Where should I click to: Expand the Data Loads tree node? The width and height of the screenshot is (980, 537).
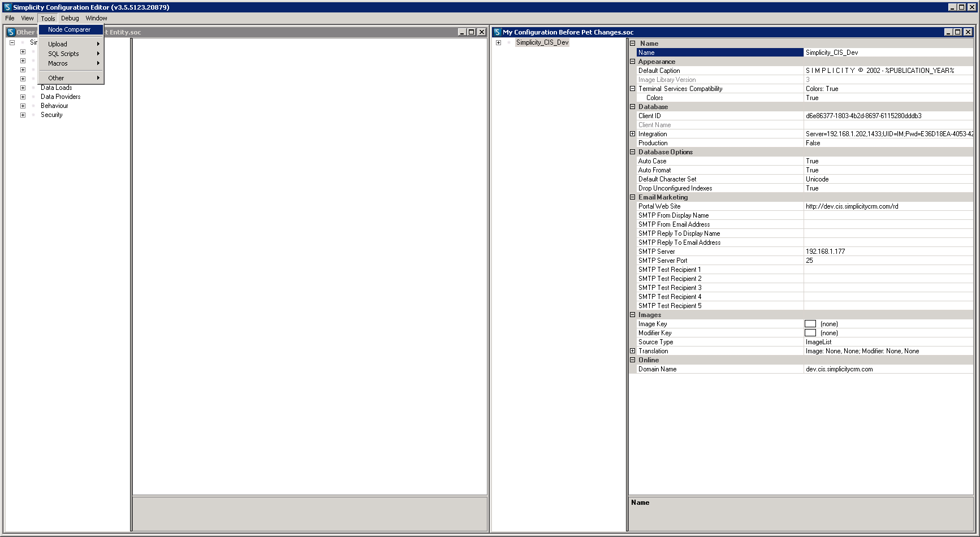click(x=23, y=88)
